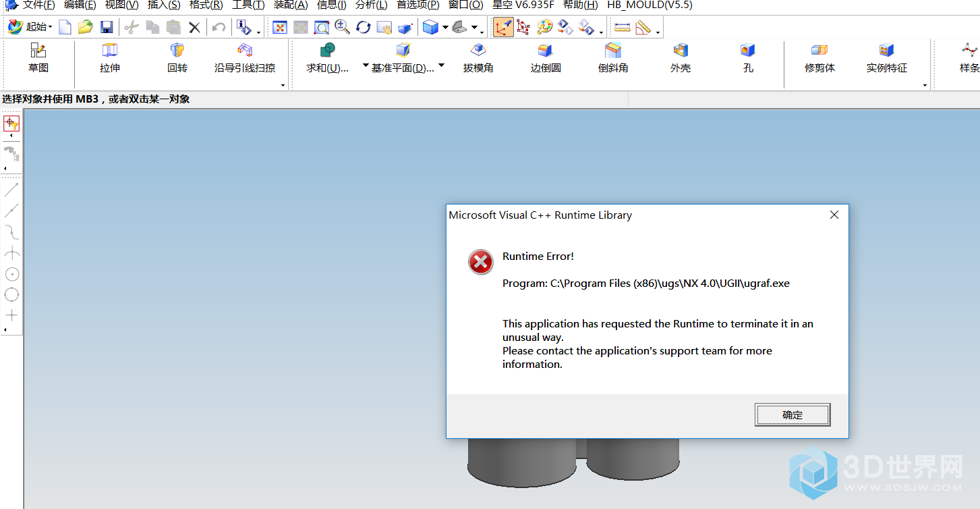Create a new file with the blank page icon
980x509 pixels.
[65, 27]
